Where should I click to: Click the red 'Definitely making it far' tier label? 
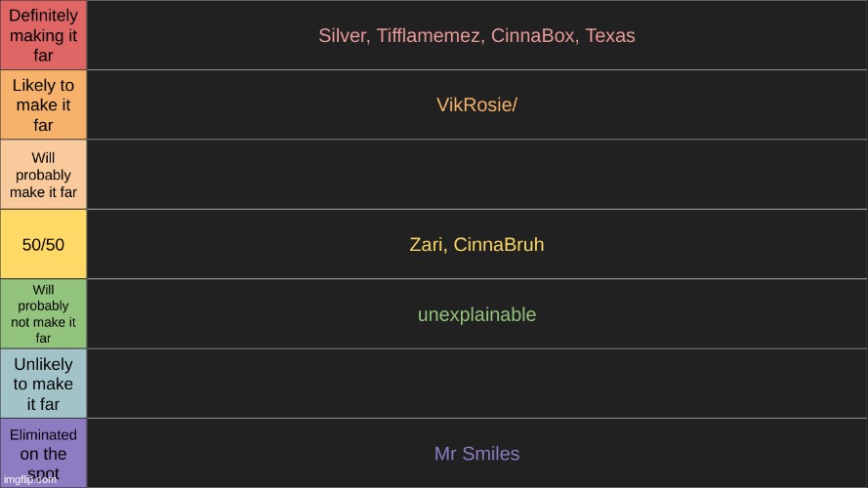43,35
